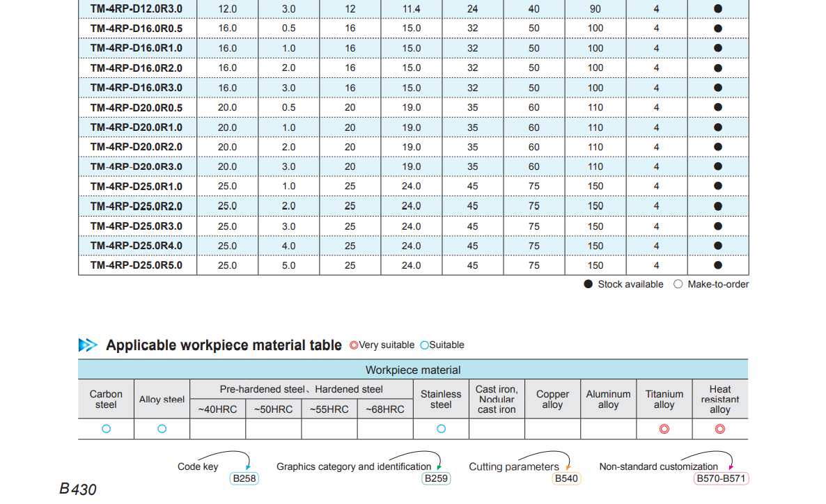This screenshot has height=504, width=826.
Task: Click the B430 page number
Action: [78, 489]
